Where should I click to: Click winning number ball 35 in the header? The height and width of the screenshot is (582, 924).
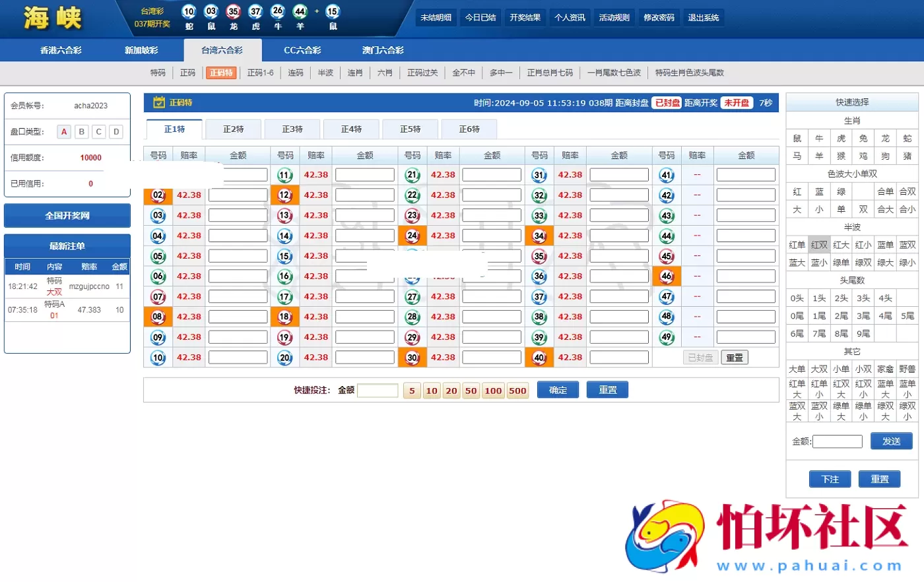(x=232, y=12)
